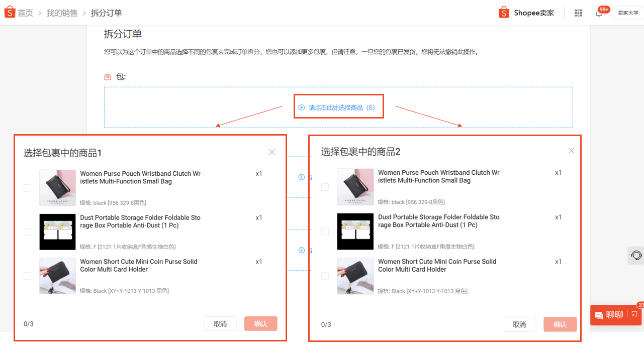Click 确认 in the 选择包裹中的商品1 dialog

(260, 323)
